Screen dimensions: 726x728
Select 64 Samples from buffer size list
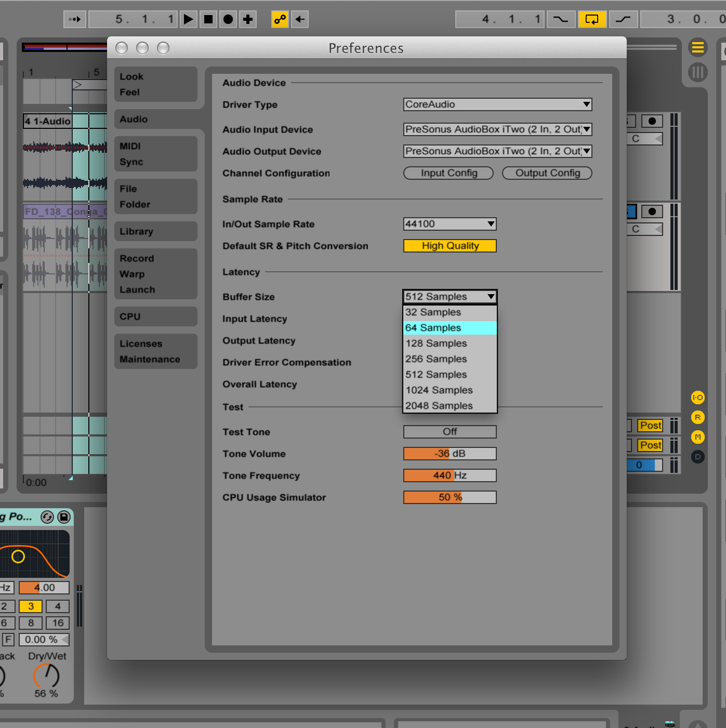(450, 328)
